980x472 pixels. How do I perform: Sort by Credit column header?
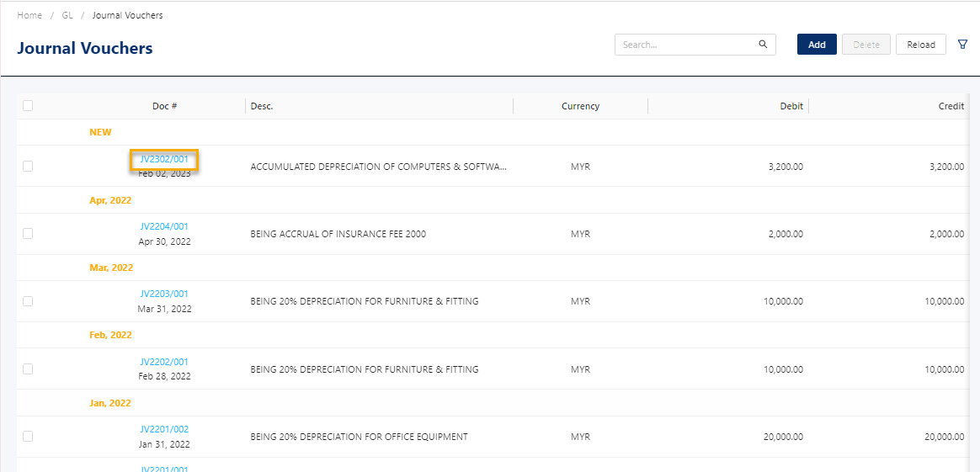click(x=951, y=106)
